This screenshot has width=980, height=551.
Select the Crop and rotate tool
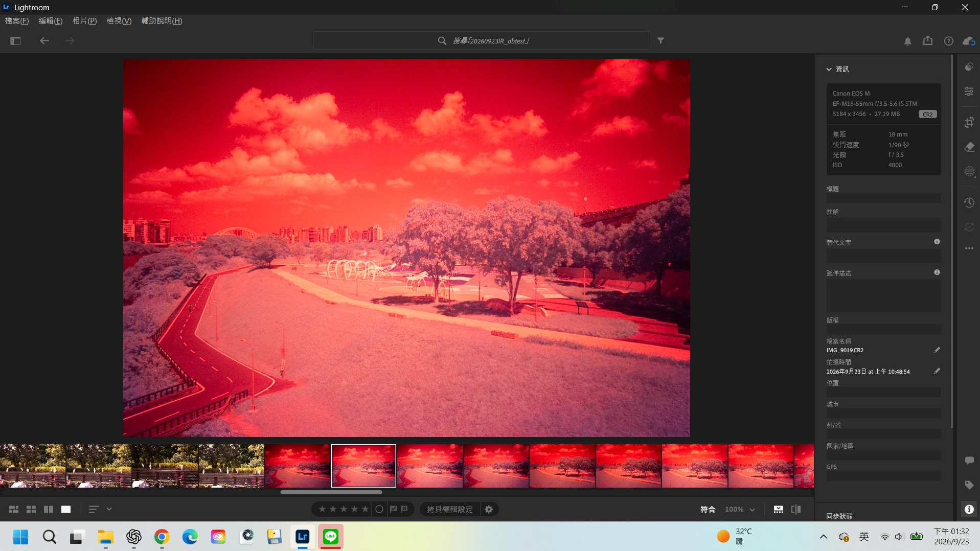coord(969,122)
